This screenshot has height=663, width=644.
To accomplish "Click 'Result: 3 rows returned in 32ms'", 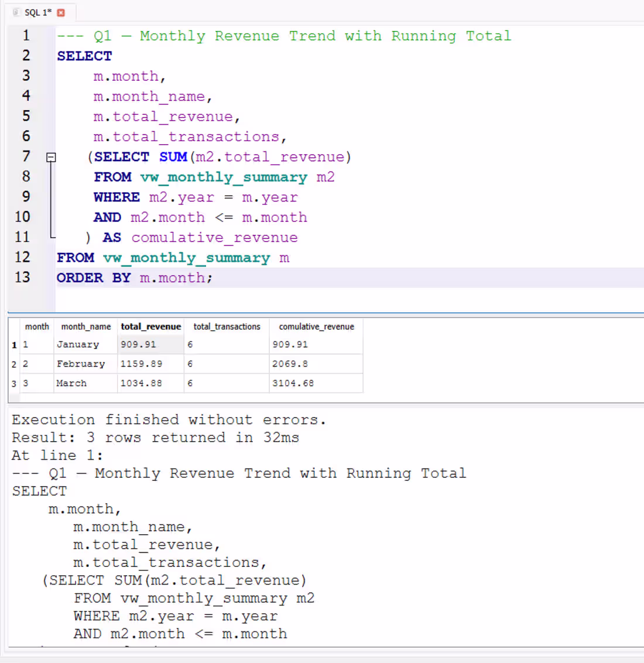I will point(156,437).
